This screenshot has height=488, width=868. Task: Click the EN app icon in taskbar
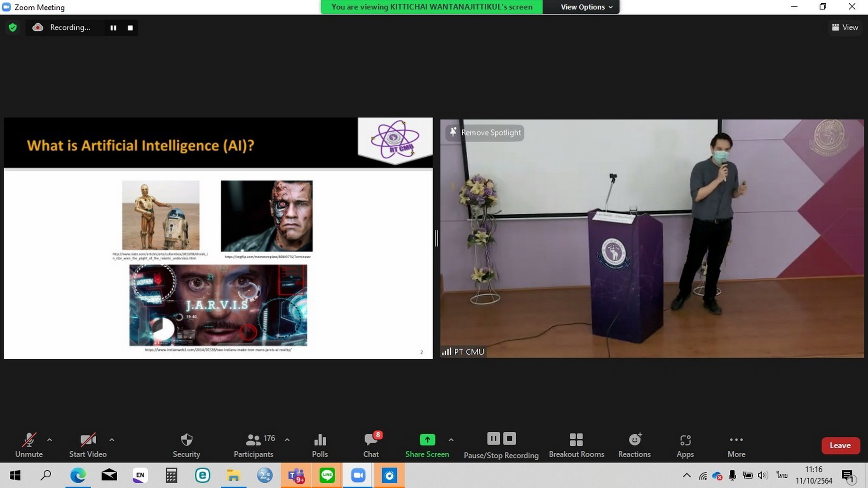click(x=140, y=475)
